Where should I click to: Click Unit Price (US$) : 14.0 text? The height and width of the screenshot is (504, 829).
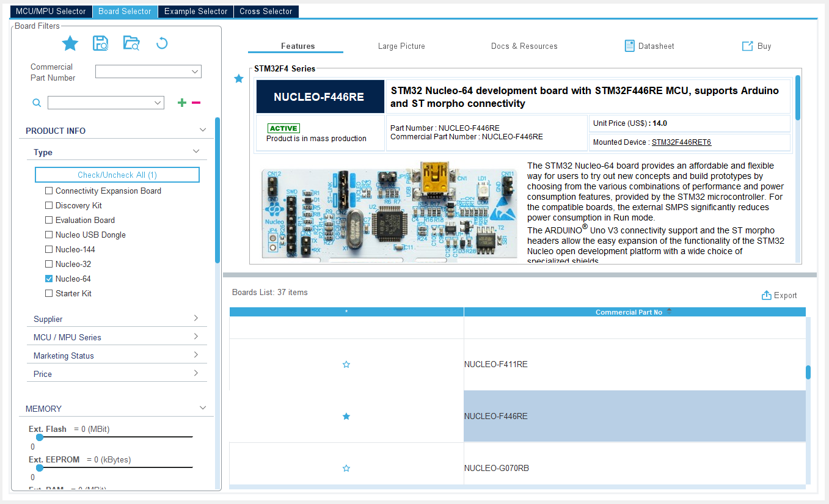tap(630, 123)
